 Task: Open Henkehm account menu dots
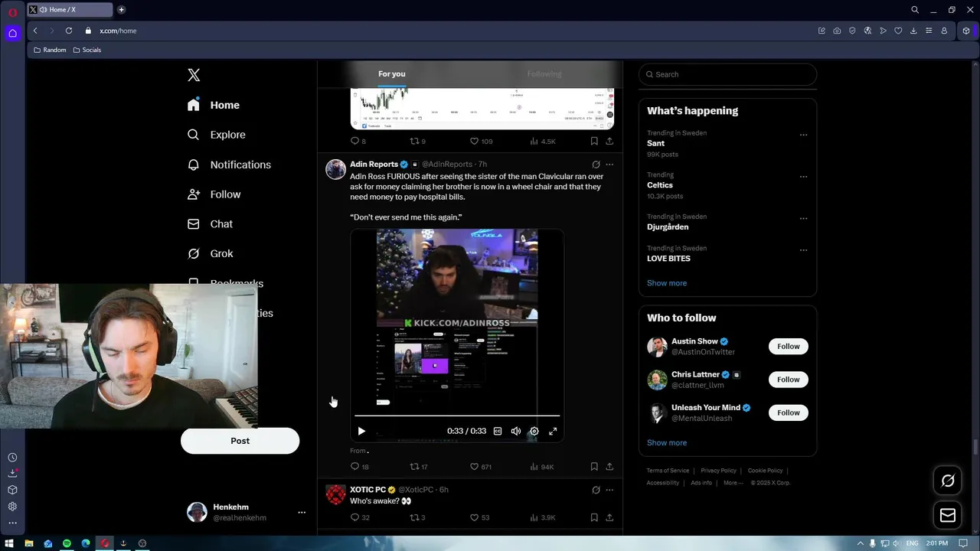302,513
